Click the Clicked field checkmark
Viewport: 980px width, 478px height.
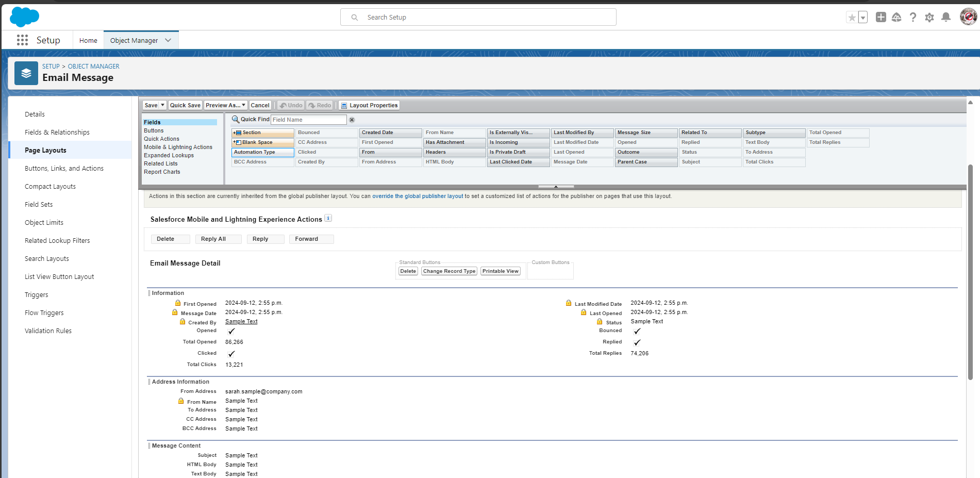pos(231,354)
